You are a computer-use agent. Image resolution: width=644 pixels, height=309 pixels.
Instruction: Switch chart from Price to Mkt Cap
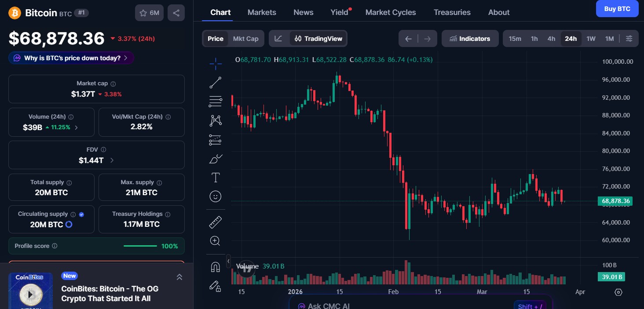tap(245, 38)
